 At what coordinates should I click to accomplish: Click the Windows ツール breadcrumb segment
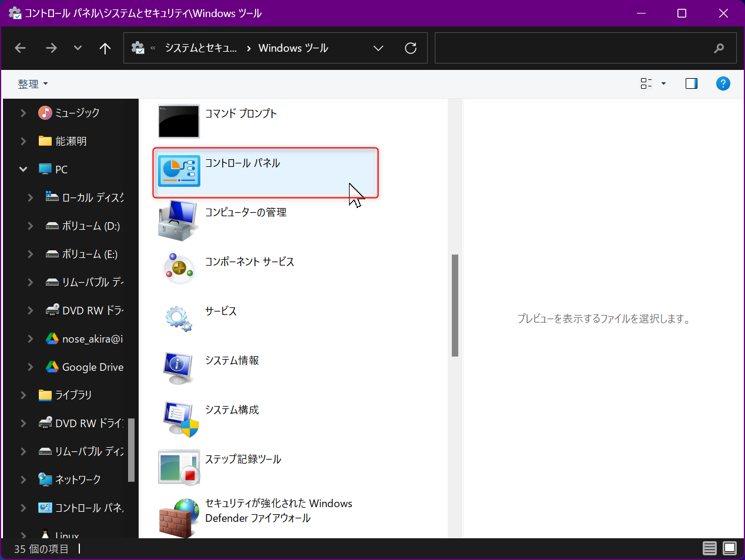(293, 48)
